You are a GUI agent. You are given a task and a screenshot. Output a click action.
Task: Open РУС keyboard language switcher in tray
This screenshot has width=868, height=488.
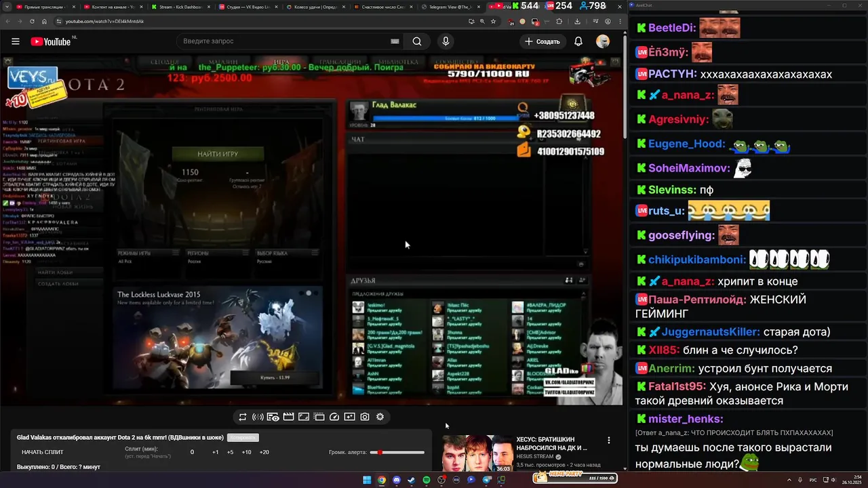click(813, 480)
